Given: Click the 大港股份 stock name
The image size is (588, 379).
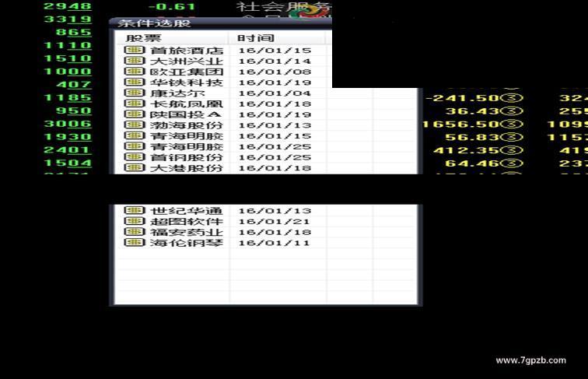Looking at the screenshot, I should [x=187, y=168].
